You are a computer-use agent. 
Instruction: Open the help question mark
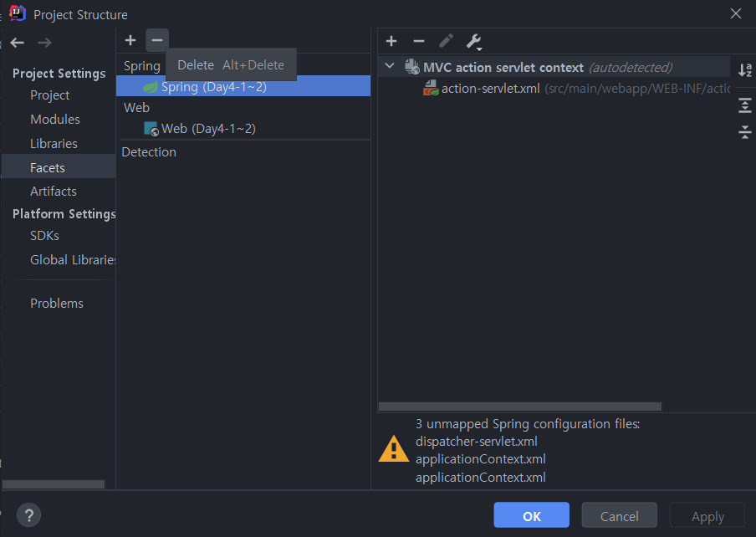coord(29,515)
